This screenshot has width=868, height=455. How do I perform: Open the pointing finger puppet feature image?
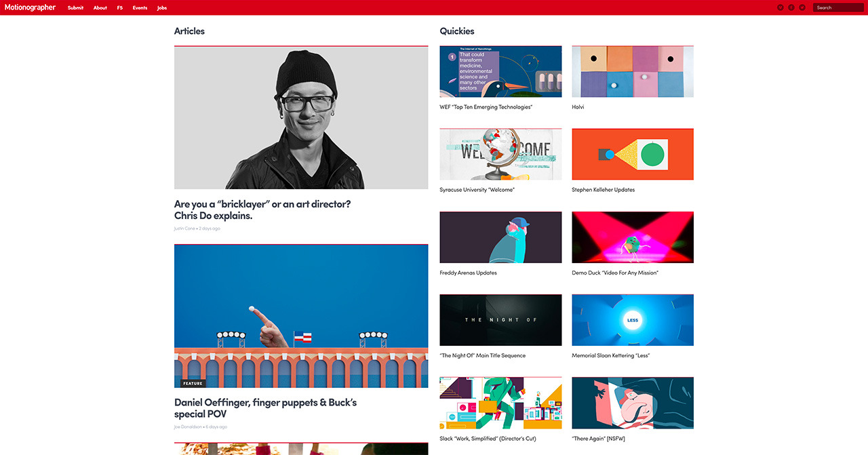(301, 316)
